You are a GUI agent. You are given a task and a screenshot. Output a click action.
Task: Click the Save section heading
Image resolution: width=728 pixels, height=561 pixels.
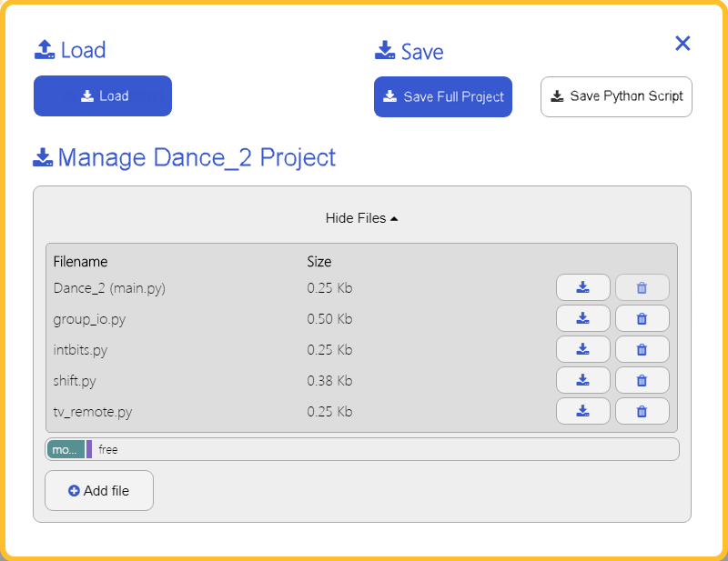coord(409,51)
